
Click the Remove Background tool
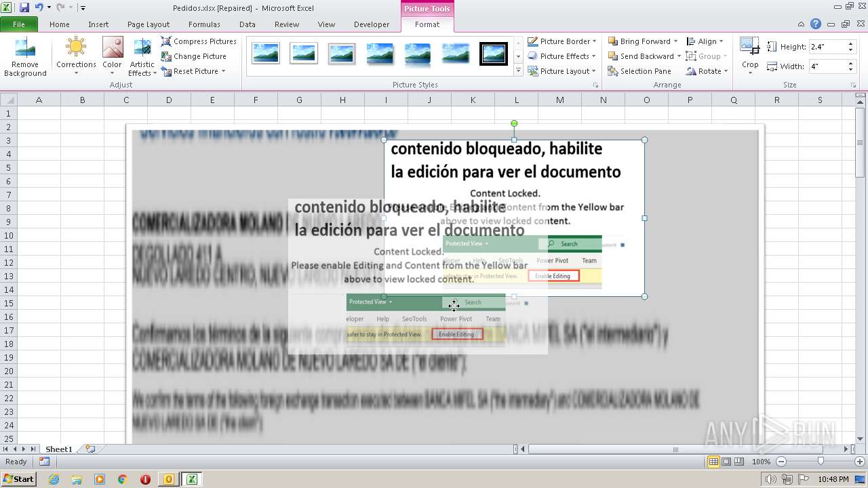25,58
